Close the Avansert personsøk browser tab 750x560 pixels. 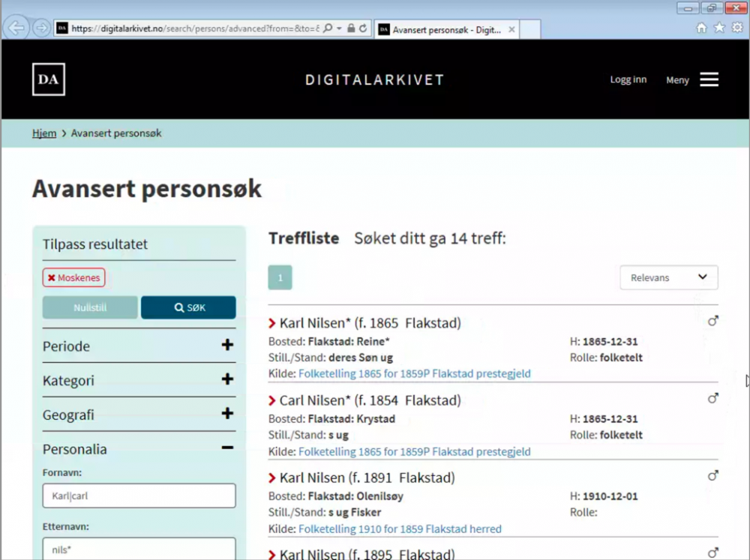(511, 29)
